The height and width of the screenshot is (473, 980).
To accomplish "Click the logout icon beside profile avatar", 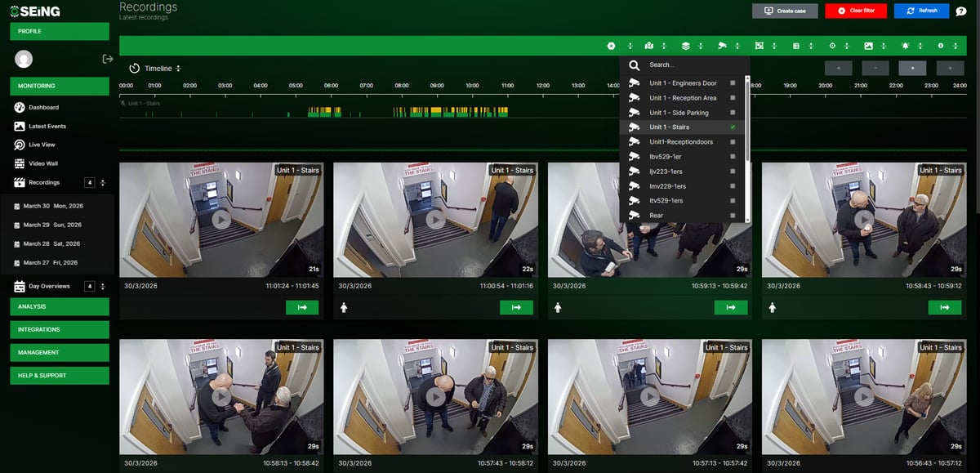I will click(107, 59).
